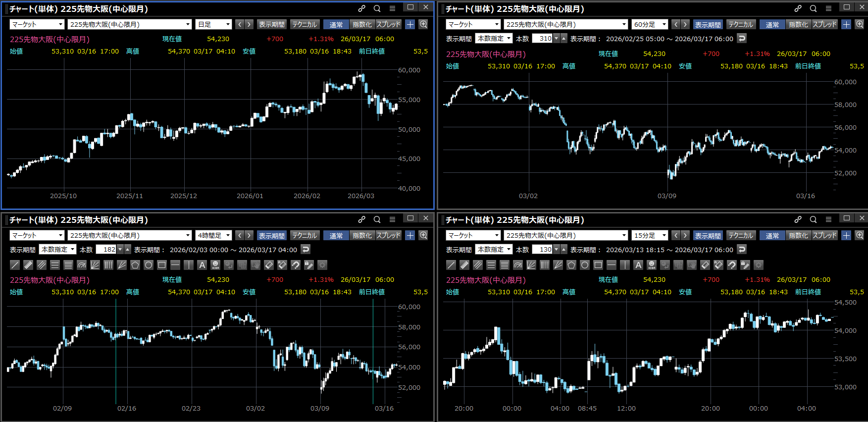Select the trend line drawing tool in the 4時間足 chart
This screenshot has width=868, height=422.
point(15,265)
